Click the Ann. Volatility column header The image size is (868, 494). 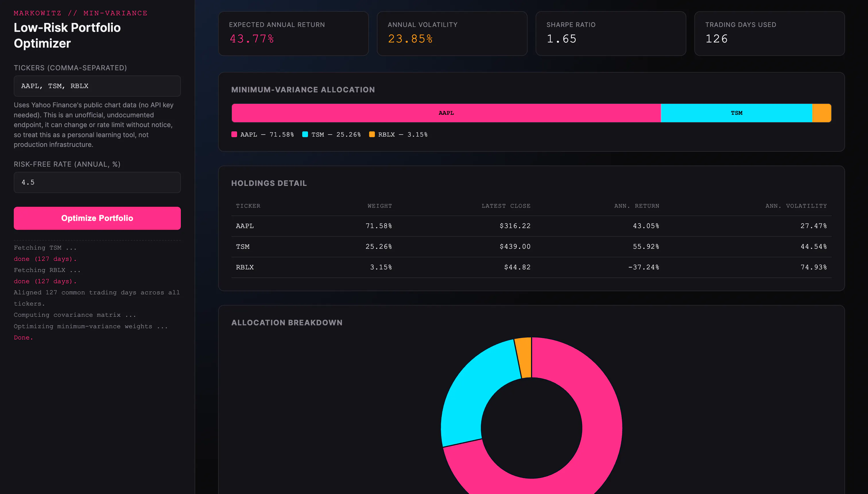tap(796, 206)
